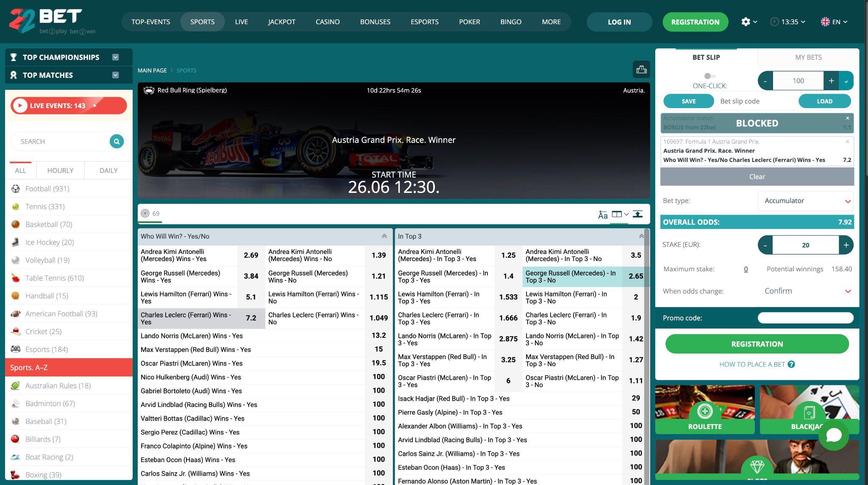Click the Basketball icon
The width and height of the screenshot is (868, 485).
coord(16,224)
